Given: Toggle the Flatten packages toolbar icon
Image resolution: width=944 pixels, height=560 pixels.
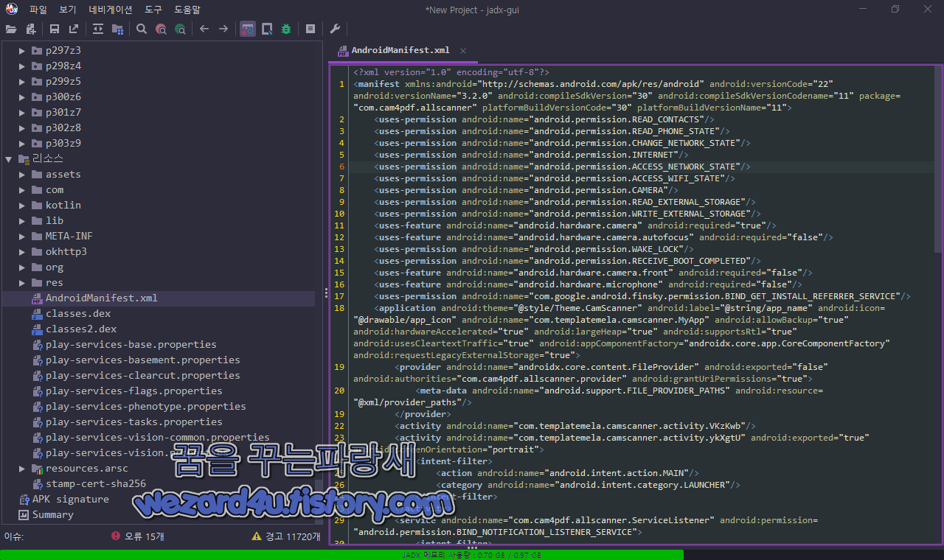Looking at the screenshot, I should [x=117, y=29].
